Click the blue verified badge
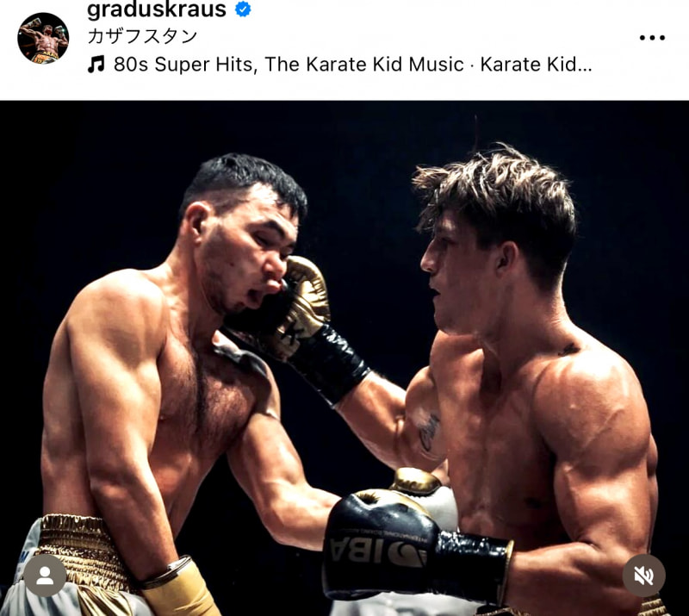The width and height of the screenshot is (689, 616). (243, 9)
